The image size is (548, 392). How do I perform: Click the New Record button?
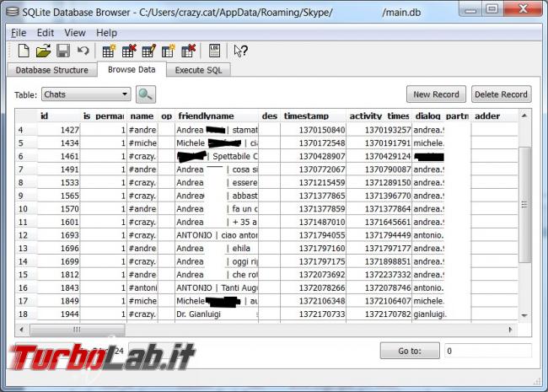[x=436, y=94]
